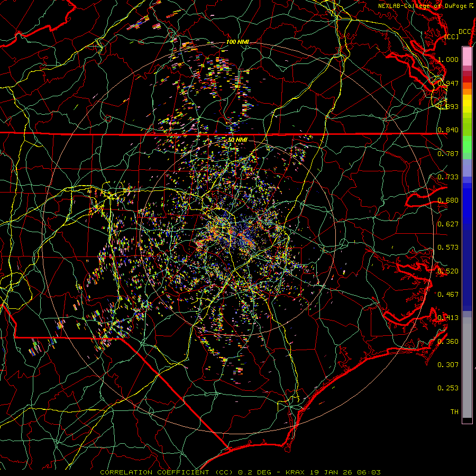
Task: Click the 0.413 scale value
Action: (448, 318)
